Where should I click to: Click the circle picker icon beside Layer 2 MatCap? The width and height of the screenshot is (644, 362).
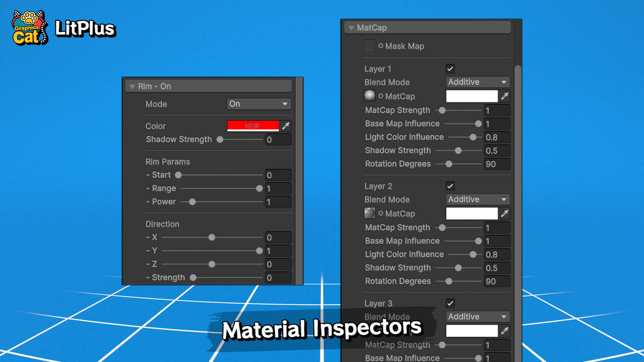click(382, 213)
